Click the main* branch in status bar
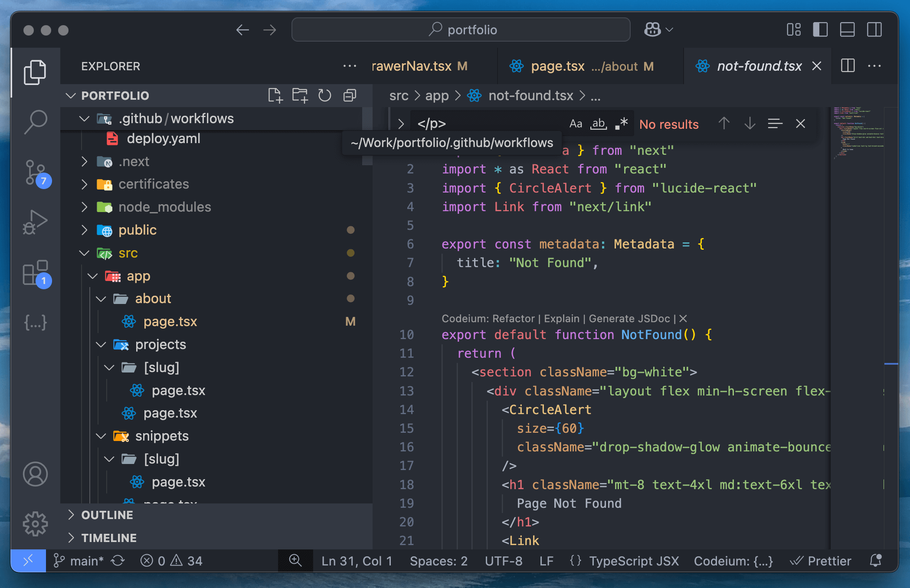 79,561
